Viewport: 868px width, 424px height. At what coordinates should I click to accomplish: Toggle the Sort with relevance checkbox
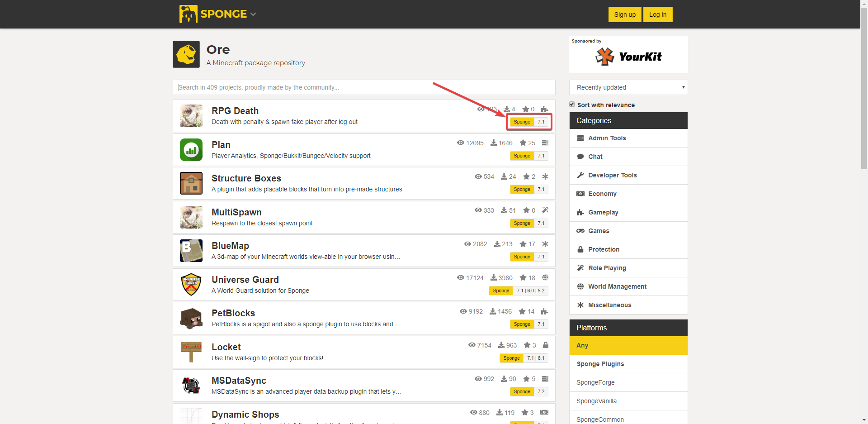coord(572,105)
